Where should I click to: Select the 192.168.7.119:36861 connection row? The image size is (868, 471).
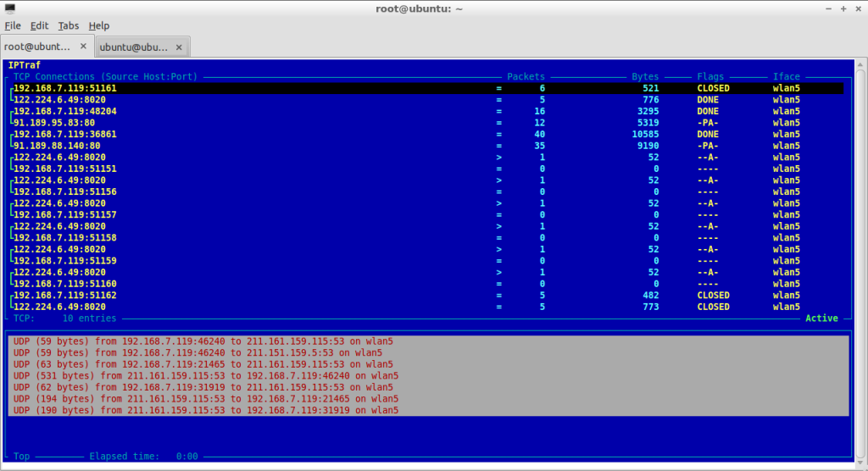click(x=426, y=135)
